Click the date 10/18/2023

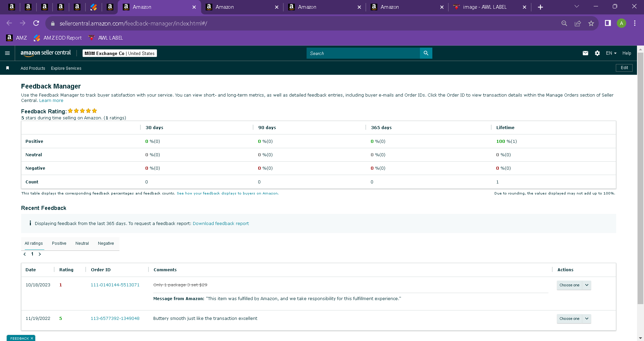pyautogui.click(x=38, y=285)
